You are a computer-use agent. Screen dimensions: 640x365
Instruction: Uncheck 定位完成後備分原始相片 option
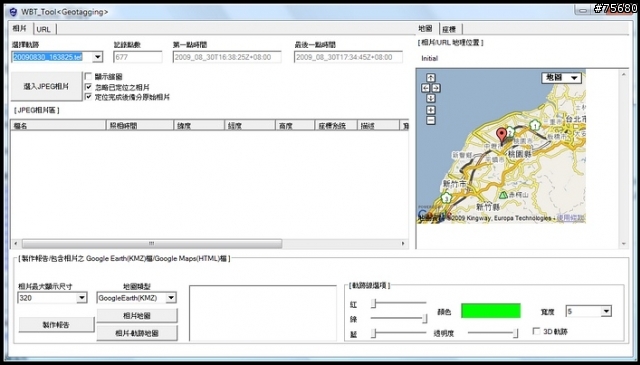click(88, 97)
